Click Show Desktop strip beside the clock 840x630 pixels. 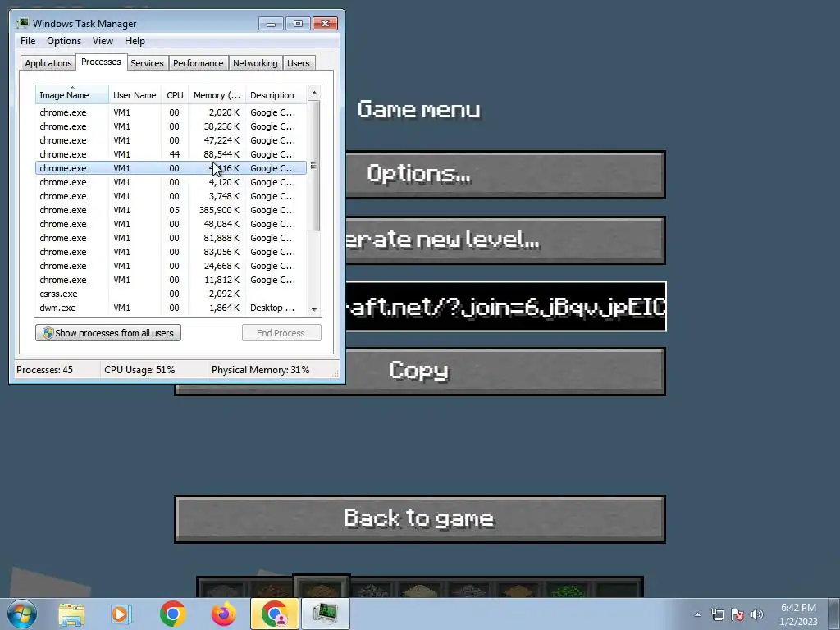tap(834, 614)
